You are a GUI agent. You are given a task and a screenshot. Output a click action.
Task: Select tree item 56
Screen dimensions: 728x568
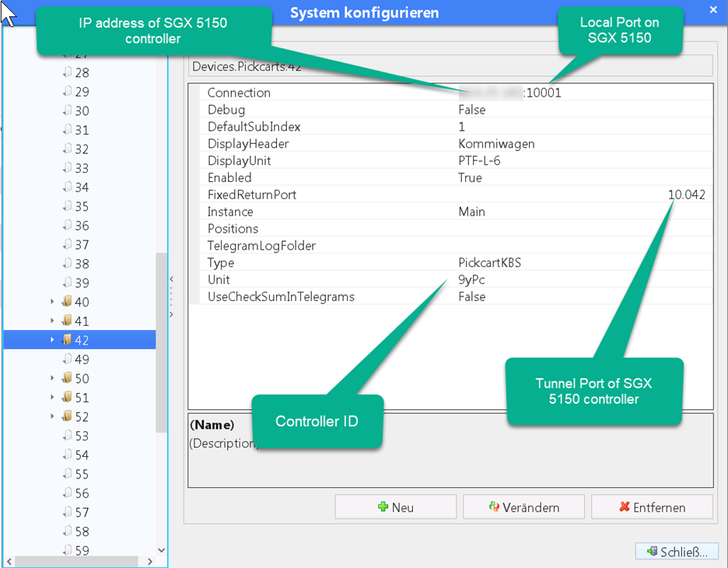[82, 493]
